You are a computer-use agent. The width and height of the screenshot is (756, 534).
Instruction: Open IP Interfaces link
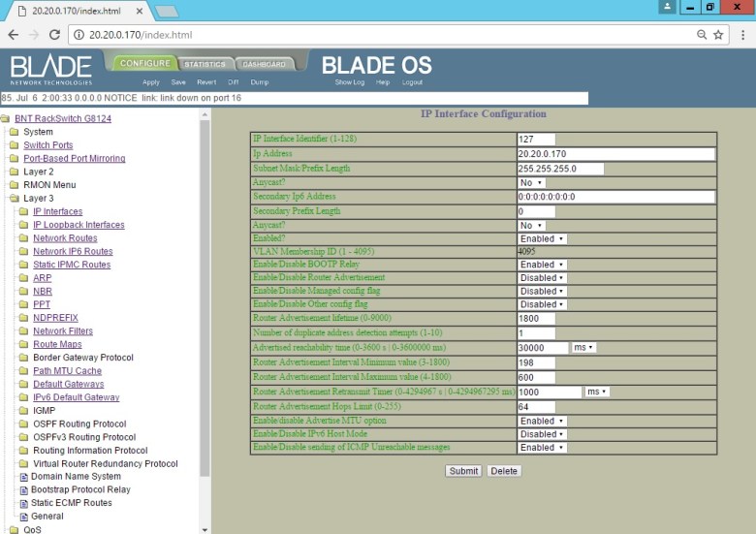click(58, 211)
